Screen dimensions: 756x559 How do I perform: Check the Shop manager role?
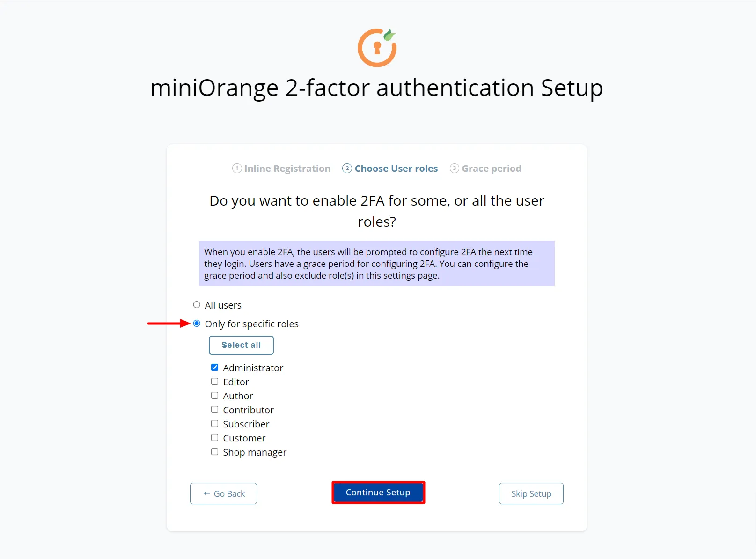tap(215, 451)
